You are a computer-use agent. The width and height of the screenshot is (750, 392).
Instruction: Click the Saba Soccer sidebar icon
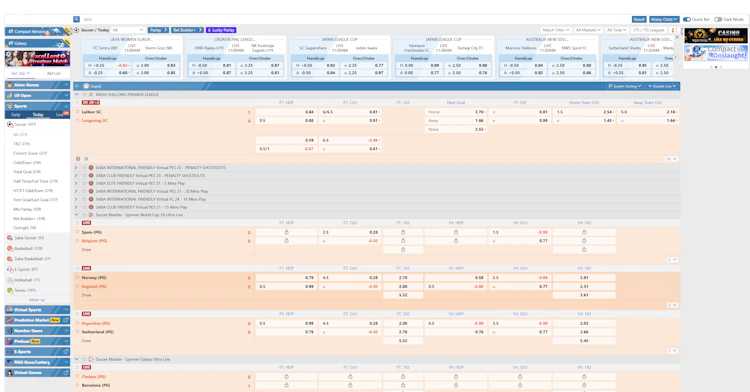point(10,238)
